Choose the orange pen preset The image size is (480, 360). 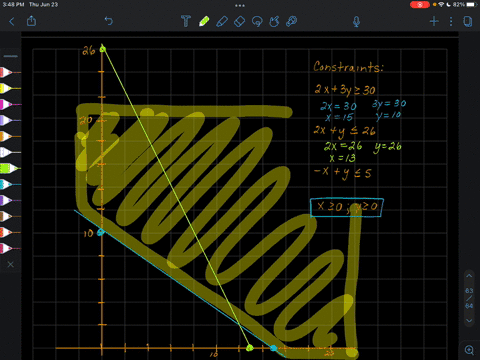pos(10,136)
